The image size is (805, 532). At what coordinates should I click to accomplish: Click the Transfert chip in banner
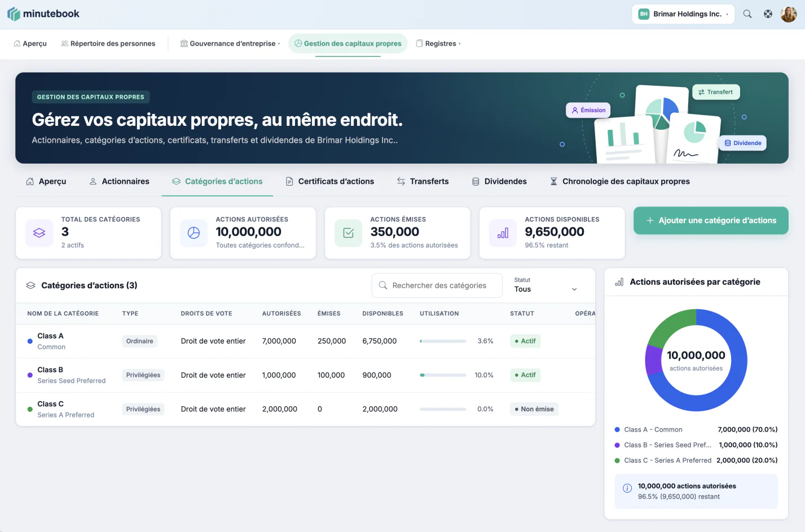coord(716,92)
